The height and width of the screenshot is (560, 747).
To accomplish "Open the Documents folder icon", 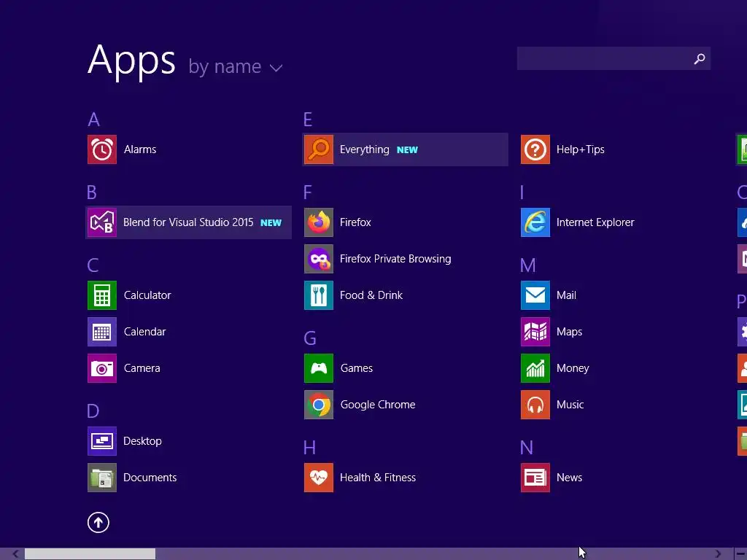I will point(102,478).
